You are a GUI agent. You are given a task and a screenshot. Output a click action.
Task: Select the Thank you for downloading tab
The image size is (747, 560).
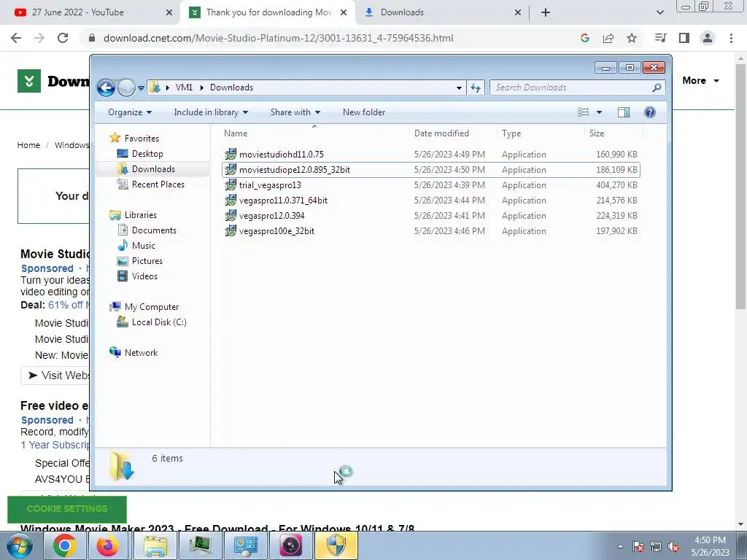point(267,12)
